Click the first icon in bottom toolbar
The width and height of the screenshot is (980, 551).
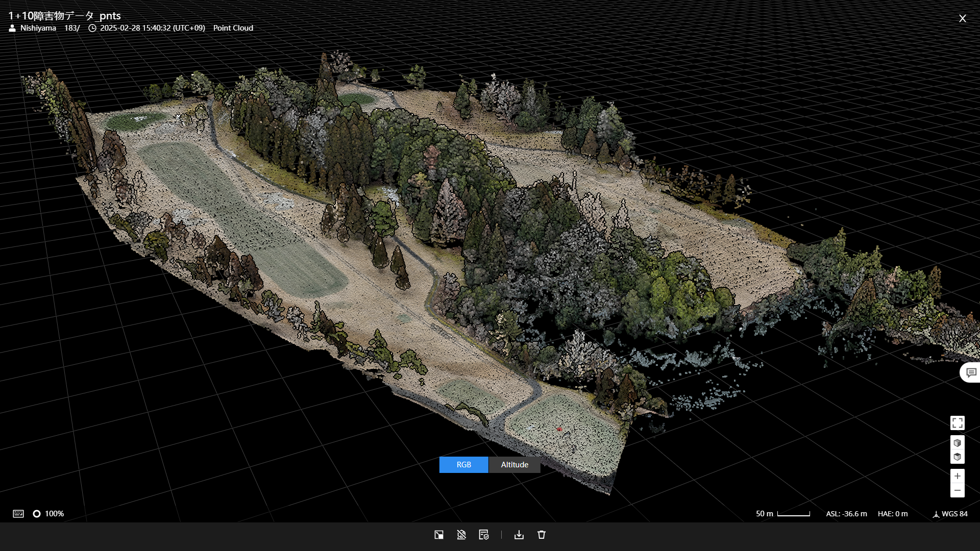click(439, 535)
